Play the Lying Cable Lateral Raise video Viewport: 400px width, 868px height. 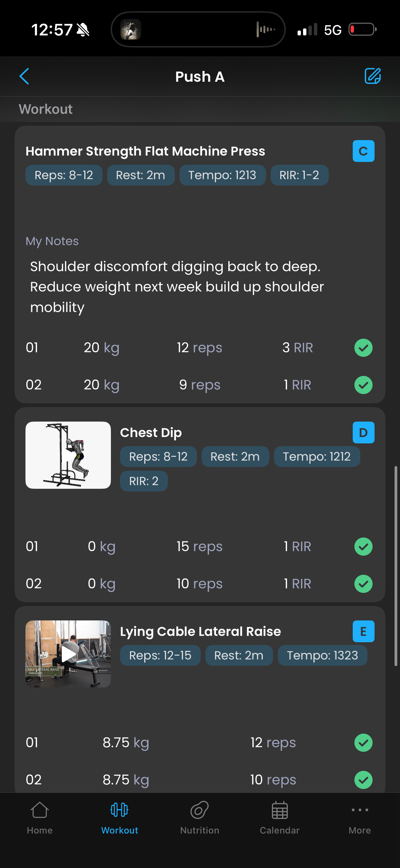pyautogui.click(x=68, y=654)
